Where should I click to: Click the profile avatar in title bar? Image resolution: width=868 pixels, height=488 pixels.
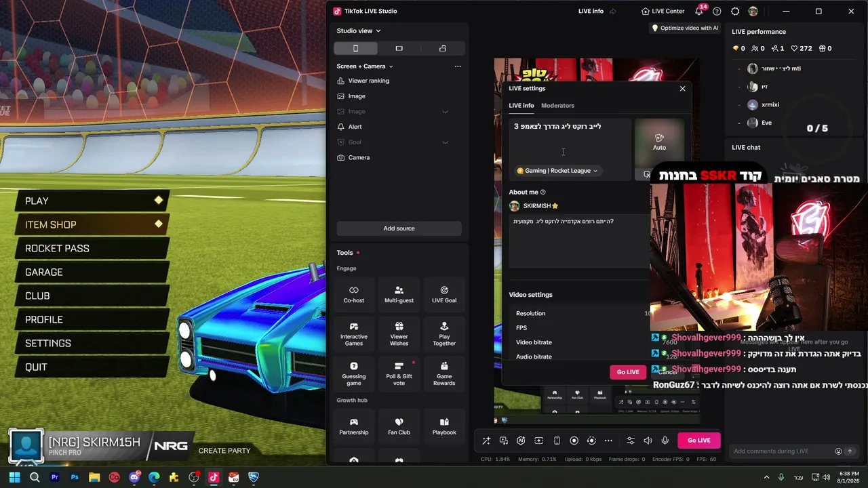click(753, 12)
